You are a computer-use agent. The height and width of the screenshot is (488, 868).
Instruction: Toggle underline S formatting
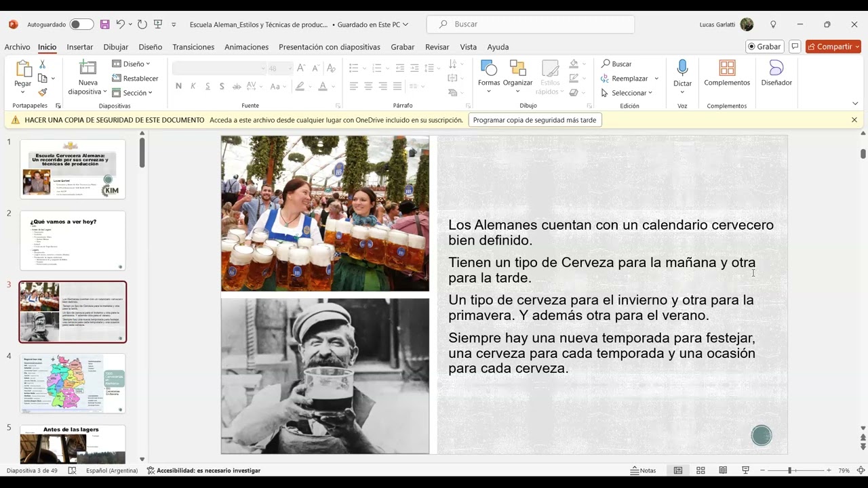click(208, 86)
